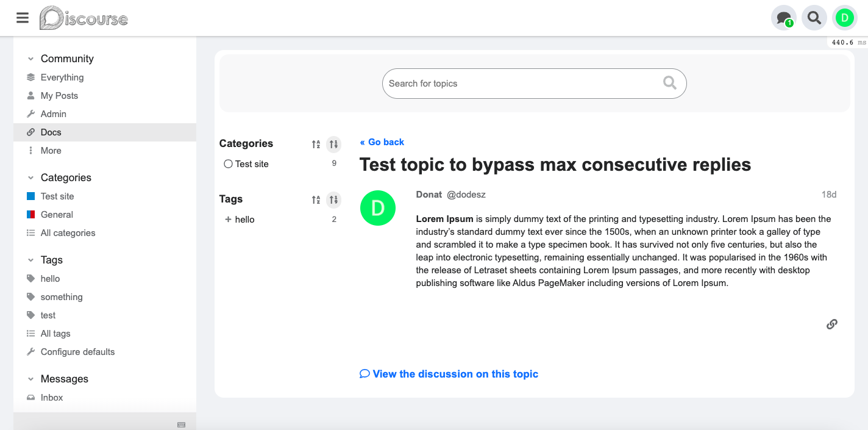Screen dimensions: 868x430
Task: Click the header search magnifier icon
Action: [814, 18]
